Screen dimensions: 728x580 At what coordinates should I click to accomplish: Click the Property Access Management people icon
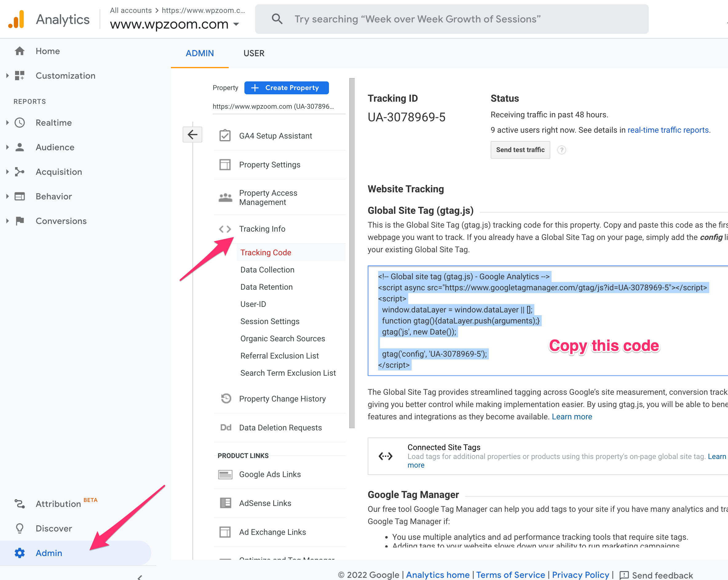225,198
